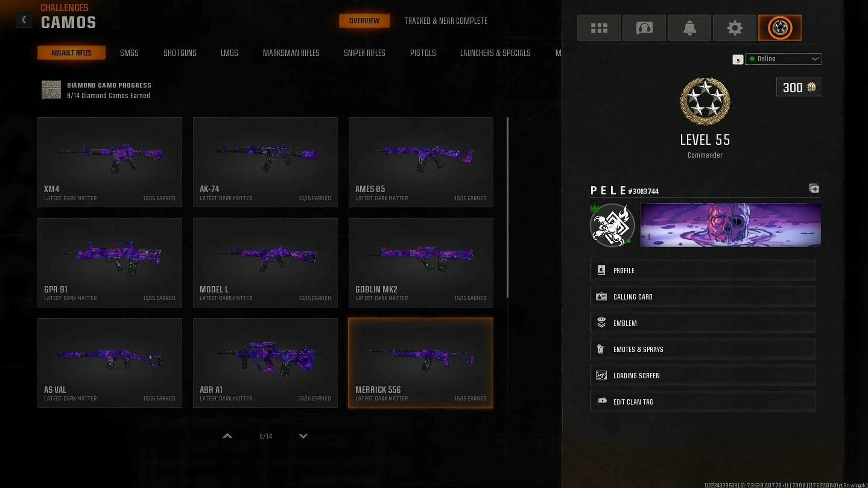The width and height of the screenshot is (868, 488).
Task: Click the page down chevron
Action: click(x=303, y=436)
